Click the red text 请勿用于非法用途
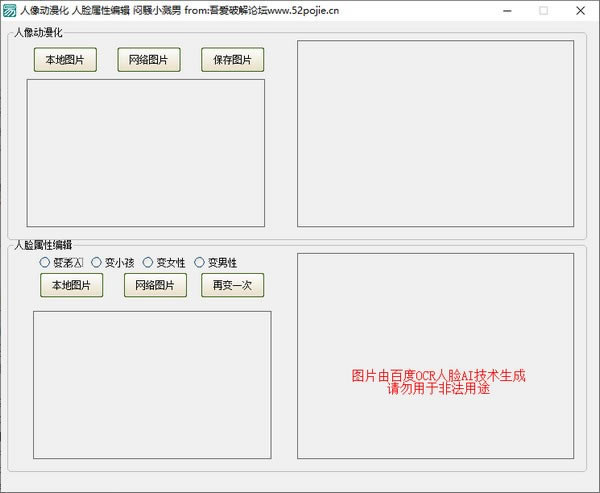600x493 pixels. [439, 389]
